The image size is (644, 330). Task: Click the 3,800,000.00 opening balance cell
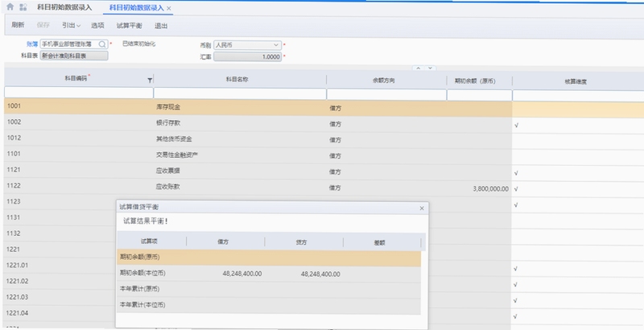pyautogui.click(x=479, y=189)
